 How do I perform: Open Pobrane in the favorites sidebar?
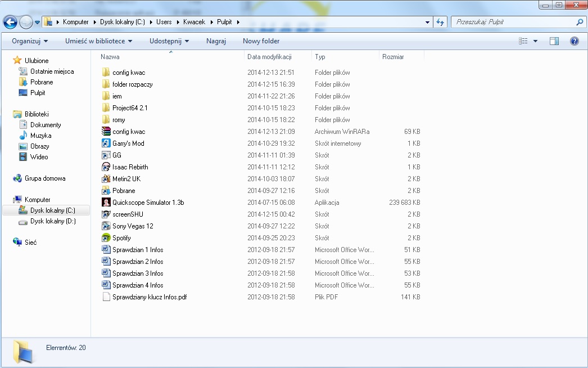point(41,82)
